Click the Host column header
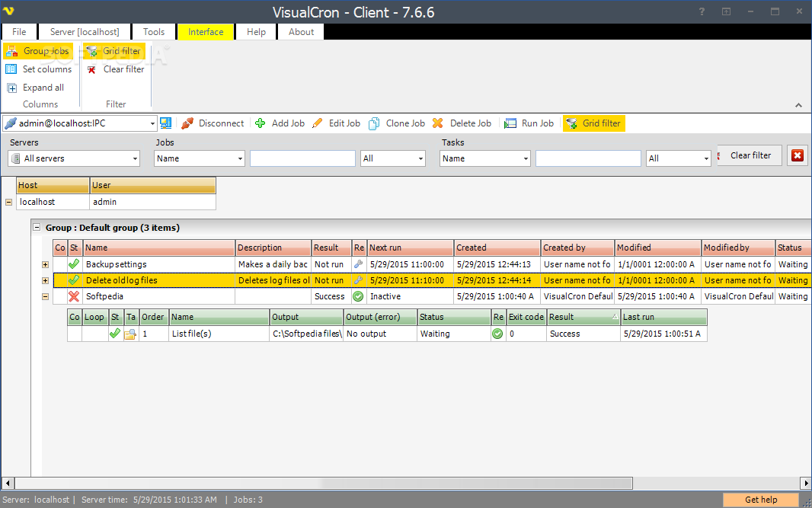The width and height of the screenshot is (812, 508). click(53, 185)
